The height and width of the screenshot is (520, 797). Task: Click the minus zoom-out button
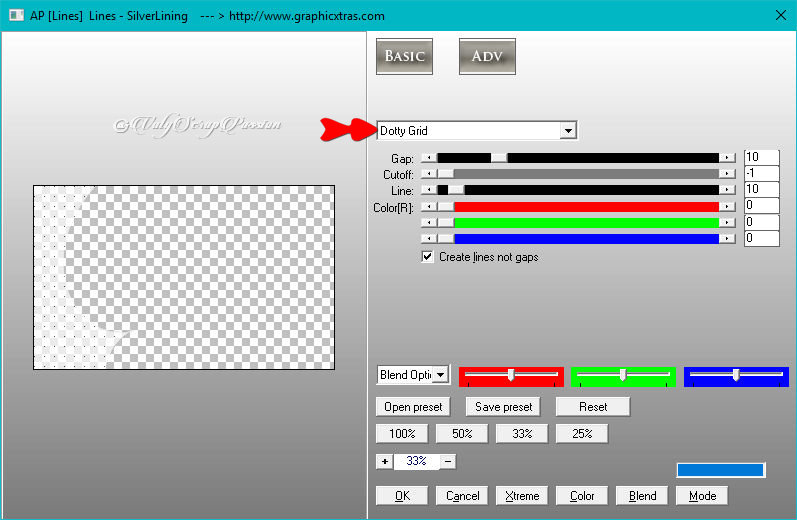448,461
